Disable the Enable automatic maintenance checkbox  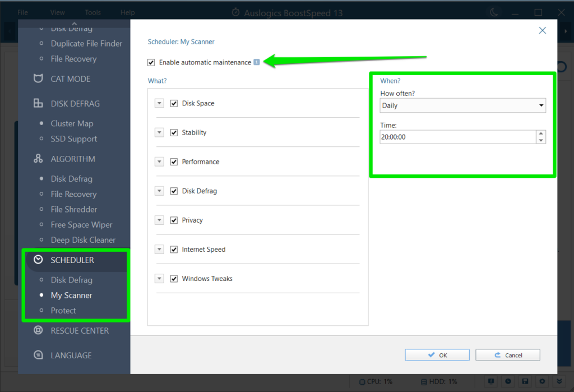151,62
